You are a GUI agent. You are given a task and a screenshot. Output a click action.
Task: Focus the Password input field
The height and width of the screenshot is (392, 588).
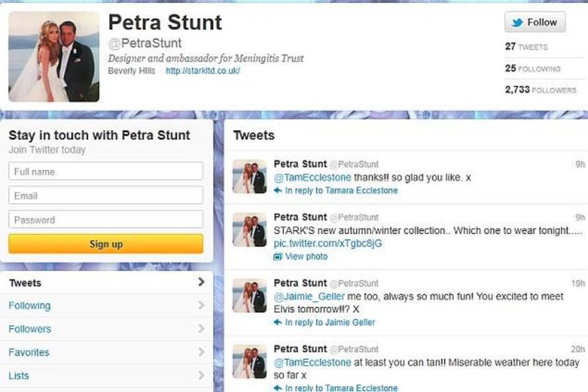(106, 220)
